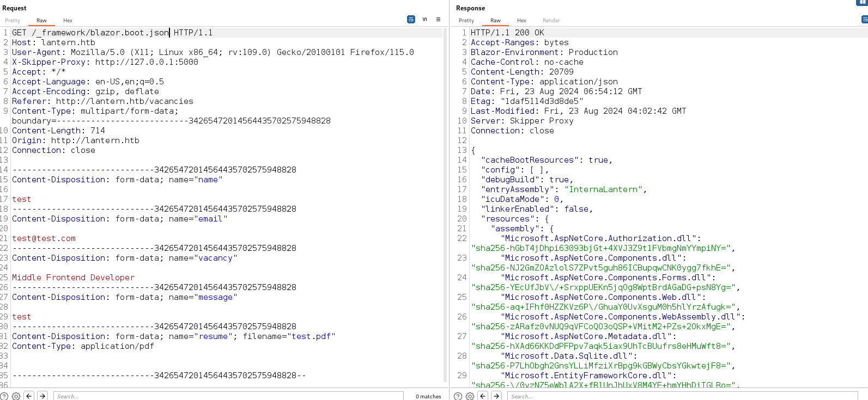Click the 'test@test.com' form value

pos(44,238)
